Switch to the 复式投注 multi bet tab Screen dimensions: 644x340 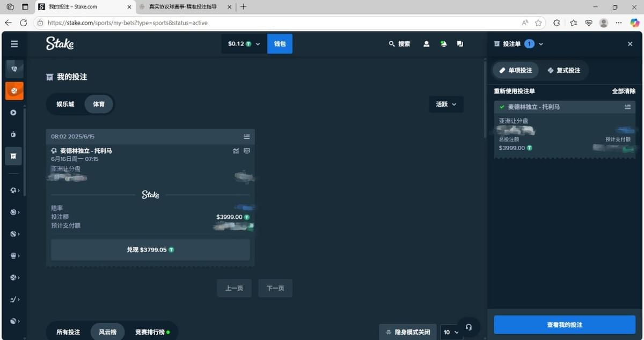point(564,70)
